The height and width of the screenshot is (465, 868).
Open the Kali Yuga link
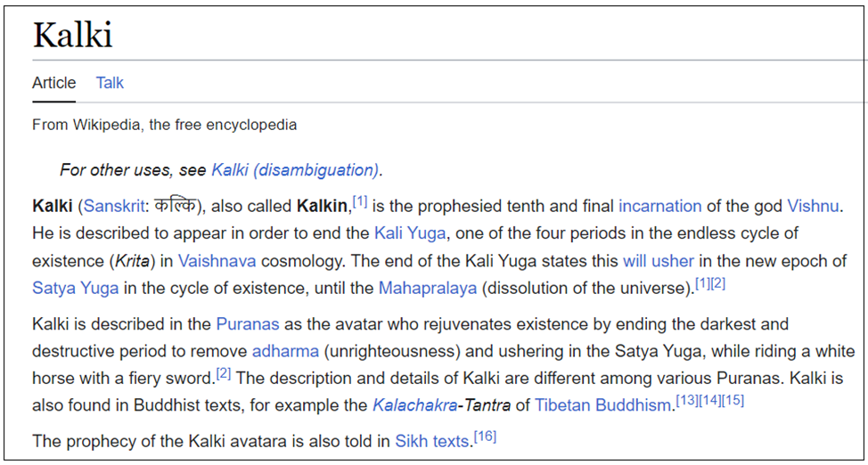click(410, 233)
